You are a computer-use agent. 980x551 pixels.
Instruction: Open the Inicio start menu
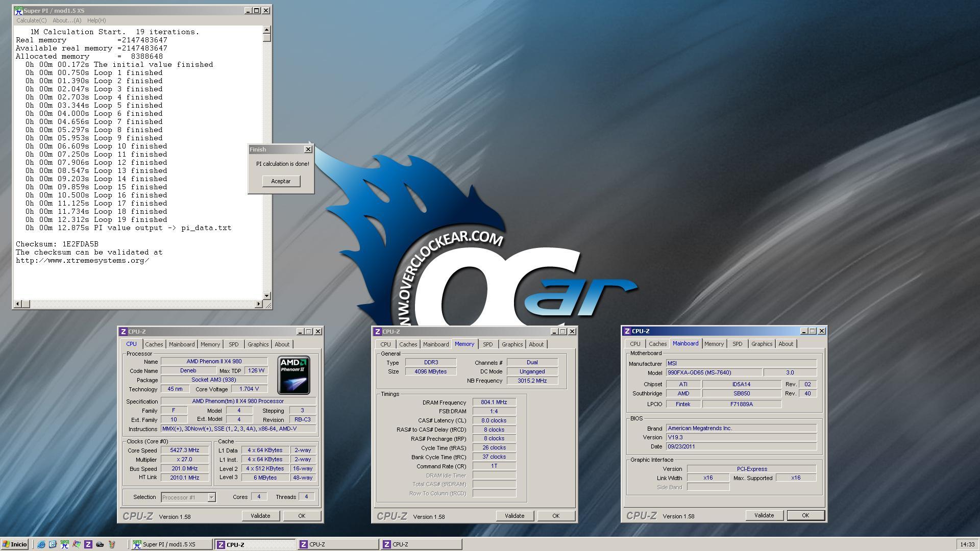point(15,544)
